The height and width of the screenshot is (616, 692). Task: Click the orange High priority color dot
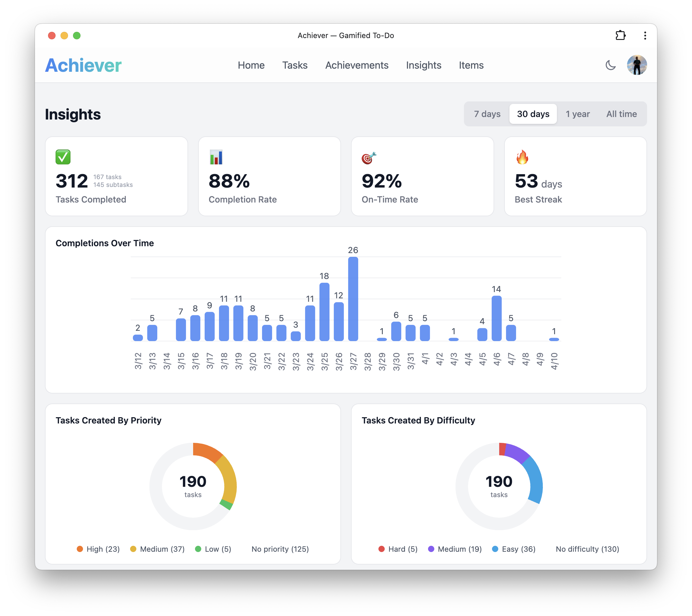pos(80,549)
